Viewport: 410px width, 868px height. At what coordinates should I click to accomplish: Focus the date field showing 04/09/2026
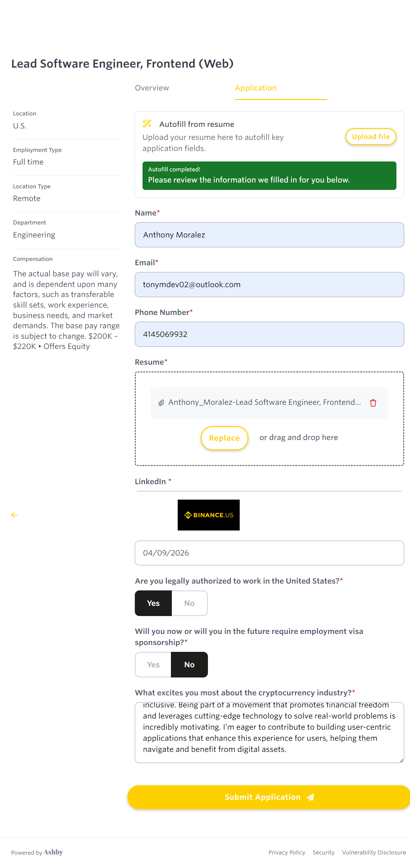click(x=269, y=553)
